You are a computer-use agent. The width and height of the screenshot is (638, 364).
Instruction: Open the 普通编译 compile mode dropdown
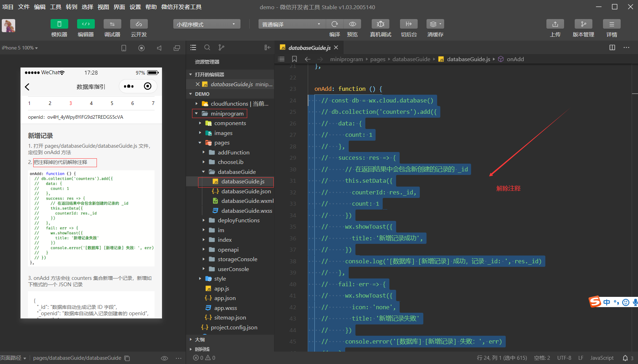click(x=292, y=24)
